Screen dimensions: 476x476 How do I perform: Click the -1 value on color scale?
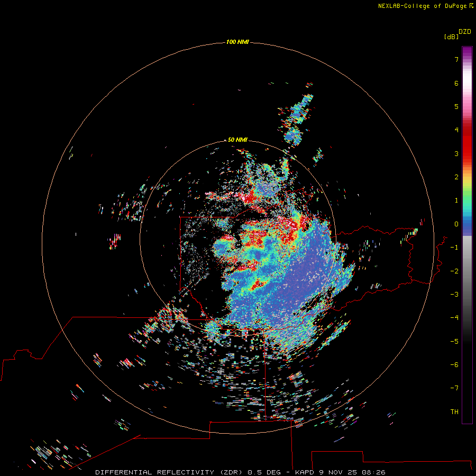tap(454, 248)
